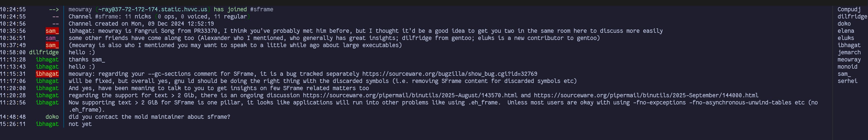Open the binutils 2025-August 143570 pipermail link
The image size is (868, 140).
pyautogui.click(x=410, y=95)
